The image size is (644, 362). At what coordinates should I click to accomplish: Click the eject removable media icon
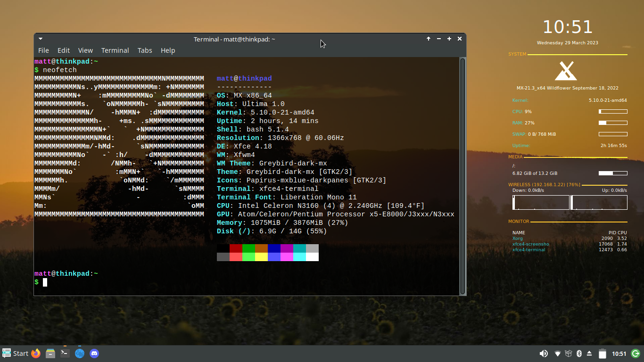(x=590, y=354)
